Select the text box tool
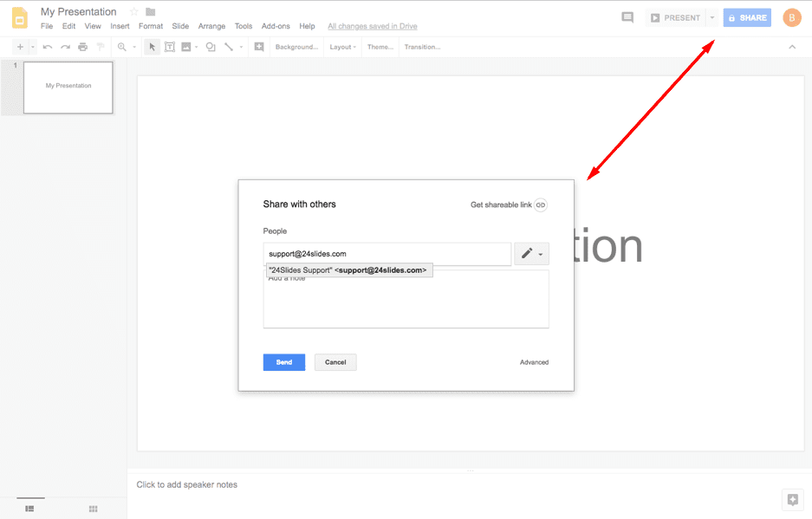This screenshot has height=519, width=812. [x=169, y=47]
